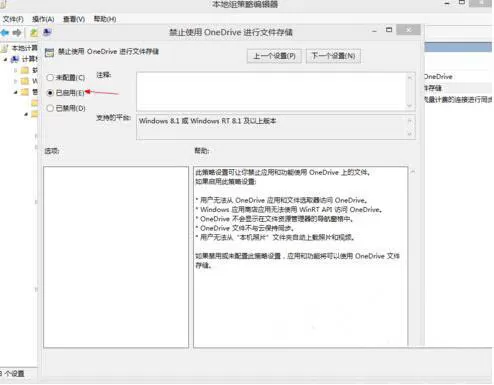Click the Windows 8.1 supported platform text
Image resolution: width=494 pixels, height=385 pixels.
coord(207,121)
